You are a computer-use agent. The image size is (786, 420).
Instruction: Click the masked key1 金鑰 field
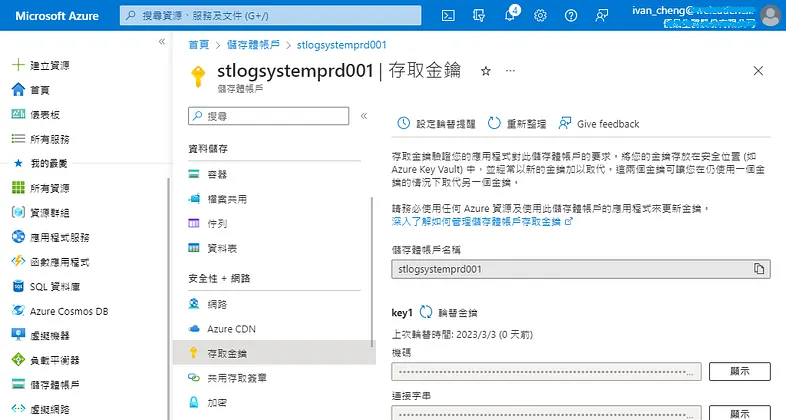click(546, 372)
